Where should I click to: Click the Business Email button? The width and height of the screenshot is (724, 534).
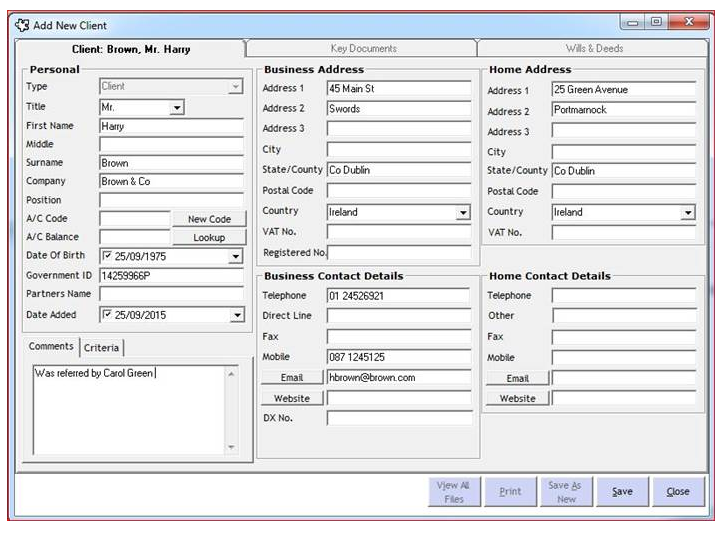click(292, 378)
